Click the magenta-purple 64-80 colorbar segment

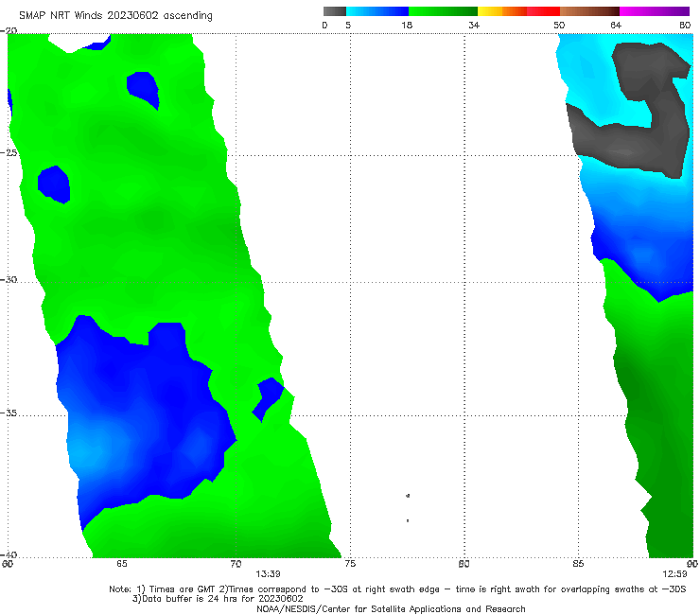pos(655,11)
